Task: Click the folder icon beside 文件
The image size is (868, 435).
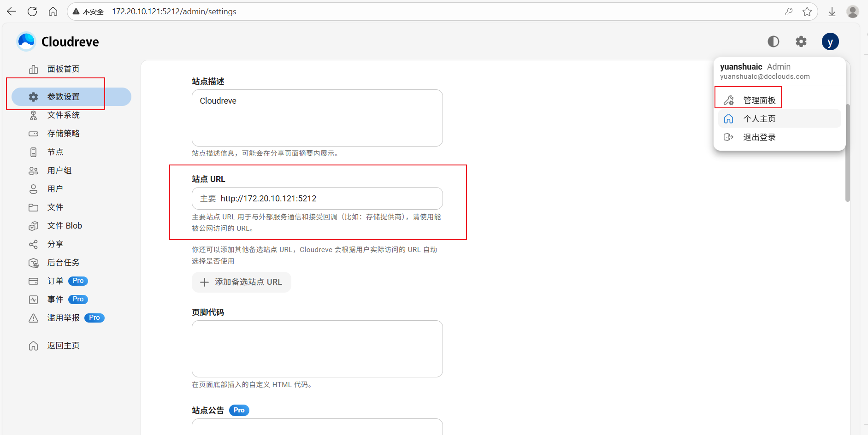Action: (34, 207)
